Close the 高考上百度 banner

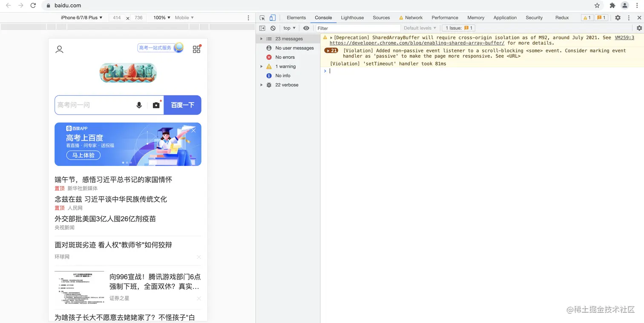pos(194,130)
